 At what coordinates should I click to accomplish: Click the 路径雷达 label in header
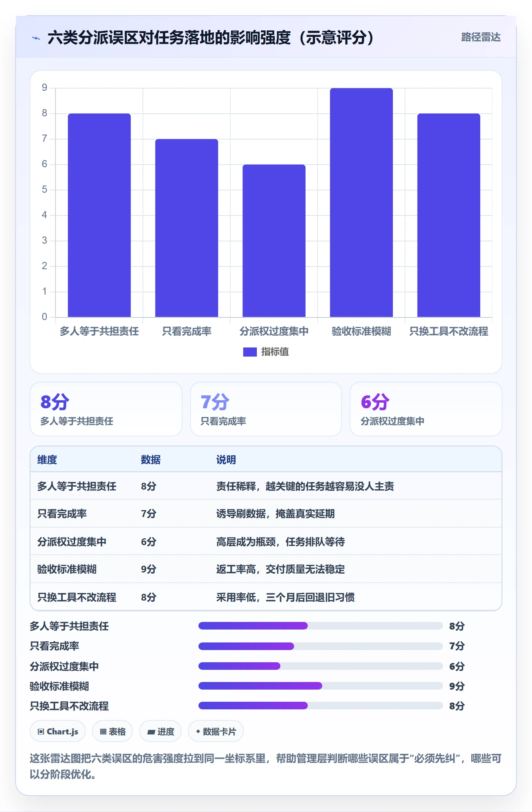(481, 37)
